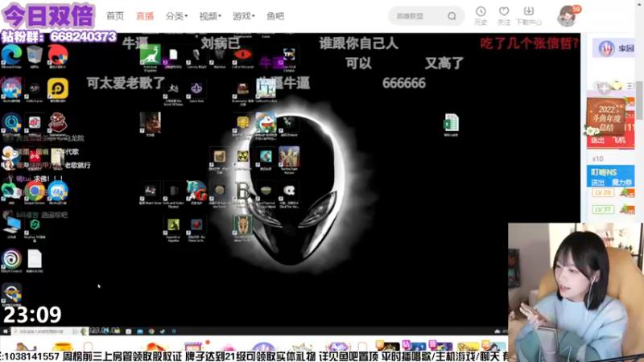Viewport: 644px width, 362px height.
Task: Click the magnifier search icon
Action: [x=452, y=16]
